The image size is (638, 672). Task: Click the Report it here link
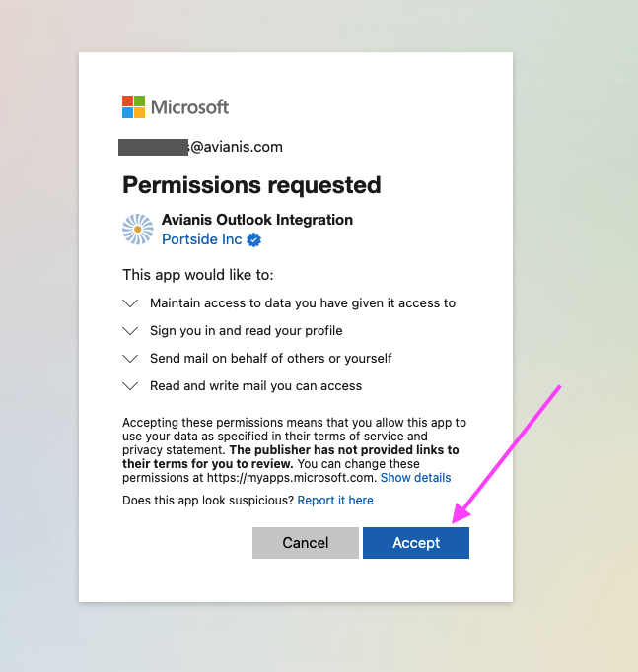[x=335, y=501]
